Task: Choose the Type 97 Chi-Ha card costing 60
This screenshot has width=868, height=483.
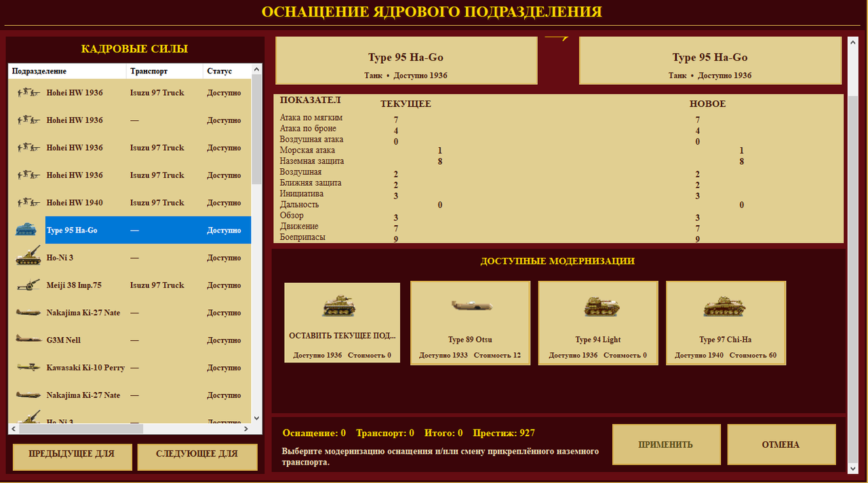Action: point(726,323)
